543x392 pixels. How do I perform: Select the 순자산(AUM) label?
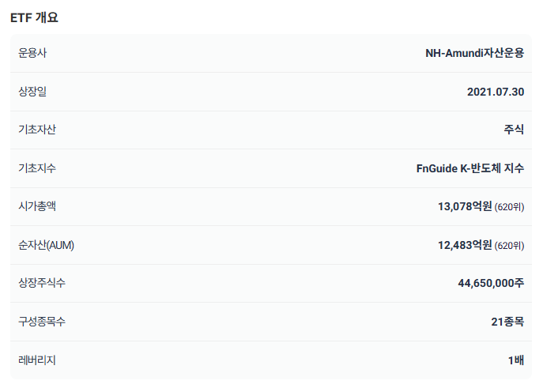[x=46, y=245]
